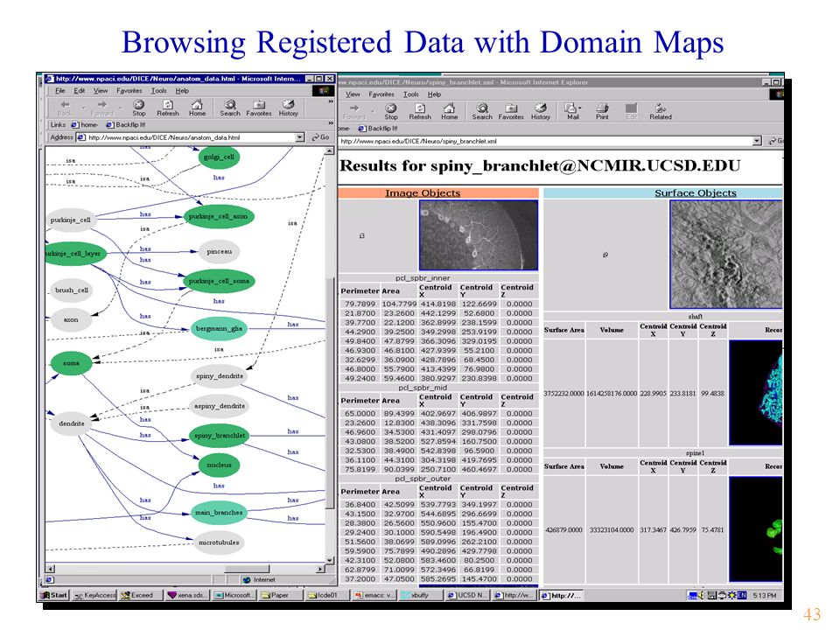Screen dimensions: 840x630
Task: Click Backflip It! link in anatom_data window
Action: [126, 125]
